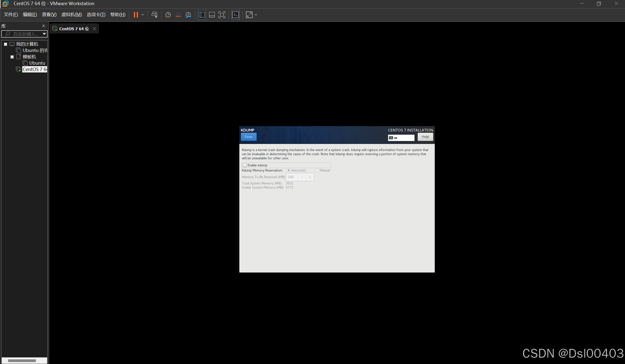Toggle the library sidebar view icon
Image resolution: width=625 pixels, height=364 pixels.
202,15
